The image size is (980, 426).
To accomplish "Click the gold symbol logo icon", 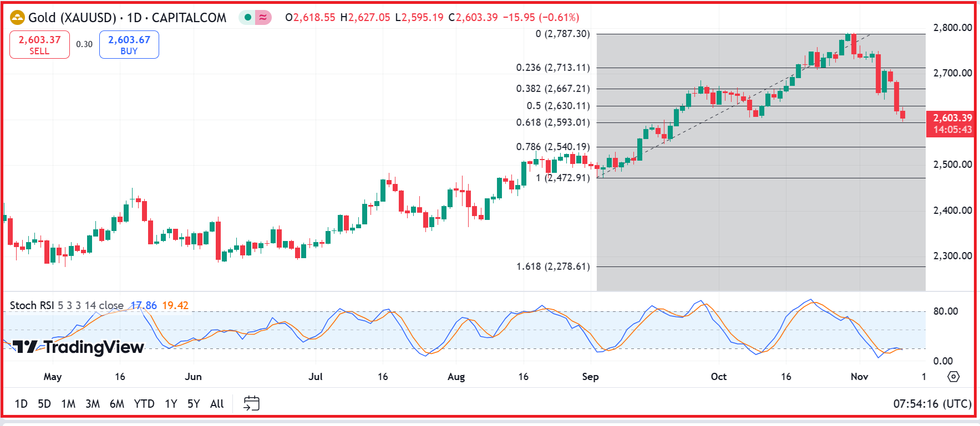I will 18,18.
